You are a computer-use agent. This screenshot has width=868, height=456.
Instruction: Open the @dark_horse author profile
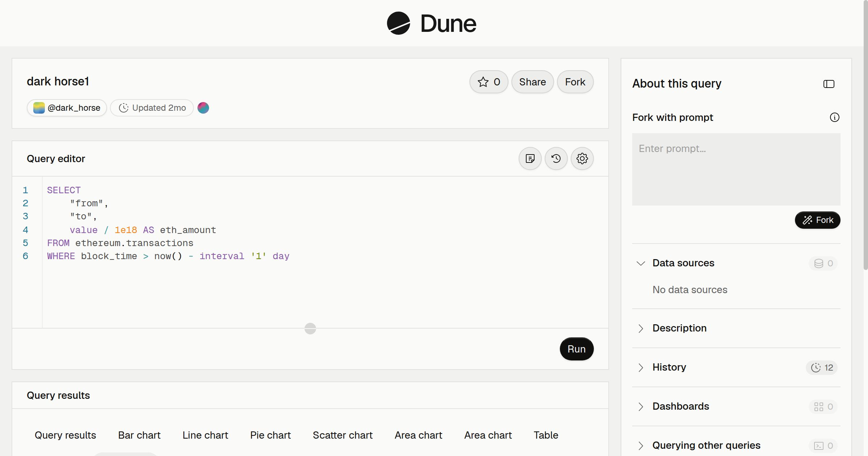click(x=67, y=108)
